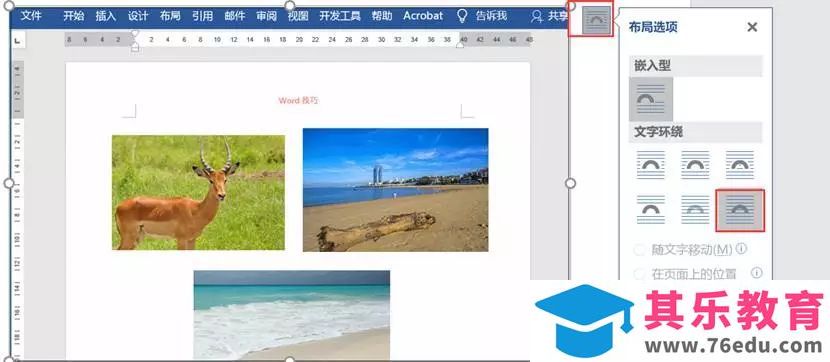
Task: Select the 嵌入型 inline layout icon
Action: (651, 99)
